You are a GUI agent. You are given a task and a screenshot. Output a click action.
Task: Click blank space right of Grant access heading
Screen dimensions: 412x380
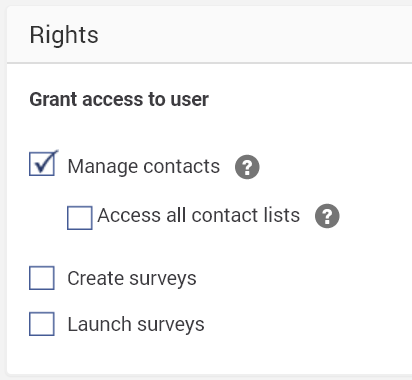(310, 99)
